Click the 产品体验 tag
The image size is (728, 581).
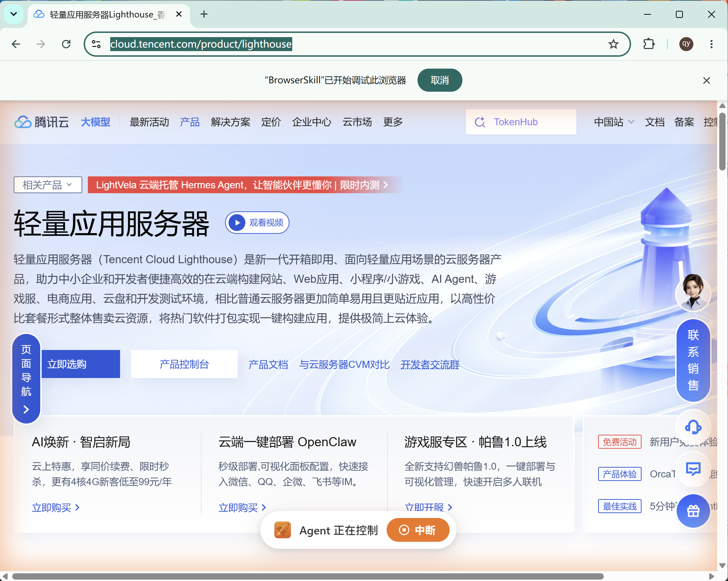click(620, 474)
